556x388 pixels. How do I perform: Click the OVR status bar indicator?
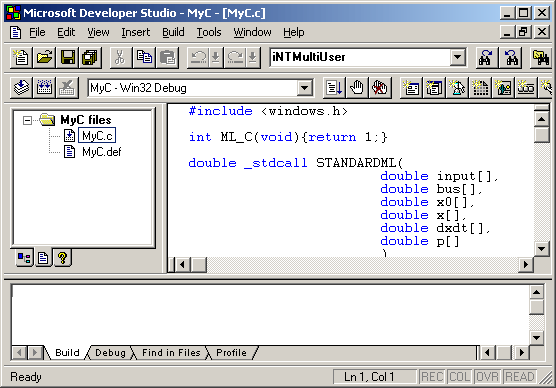pos(487,377)
